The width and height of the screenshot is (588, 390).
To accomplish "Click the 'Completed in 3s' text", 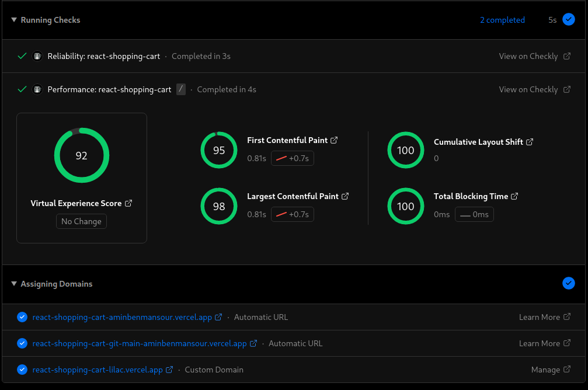I will (x=201, y=56).
